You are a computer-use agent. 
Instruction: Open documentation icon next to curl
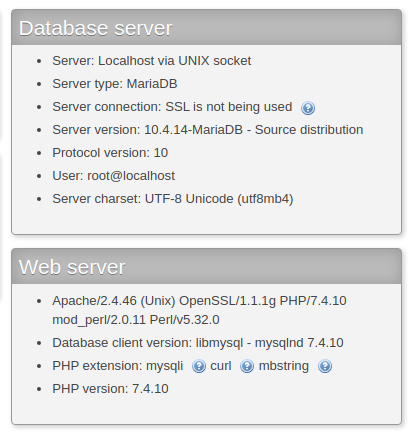tap(247, 367)
